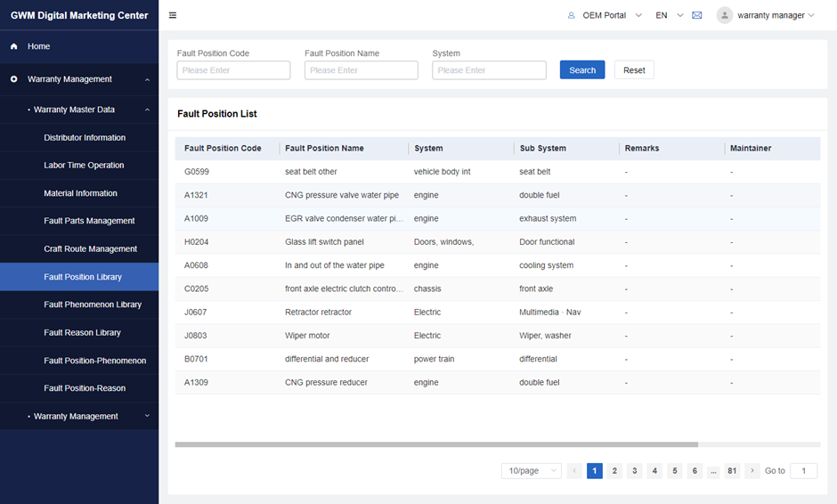Click the Multimedia Nav sub system cell
This screenshot has width=837, height=504.
pos(549,313)
